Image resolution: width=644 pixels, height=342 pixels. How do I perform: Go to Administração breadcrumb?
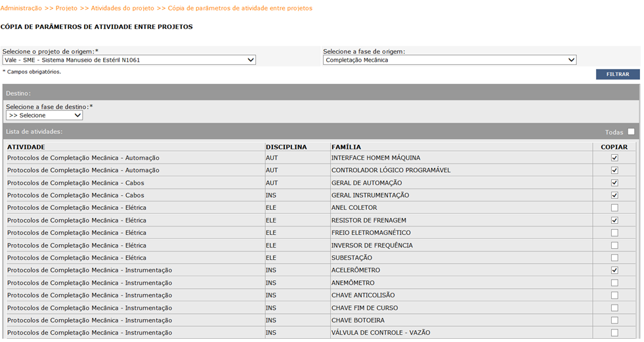coord(21,9)
